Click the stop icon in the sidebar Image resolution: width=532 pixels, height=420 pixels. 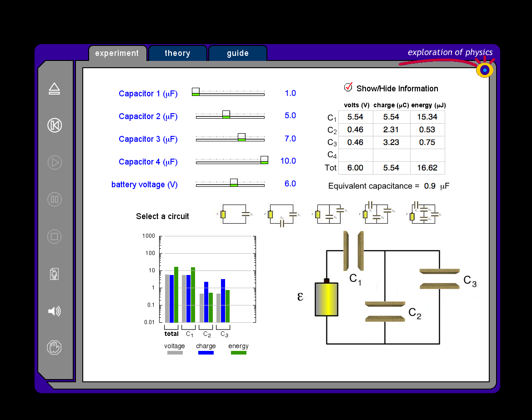[x=55, y=236]
